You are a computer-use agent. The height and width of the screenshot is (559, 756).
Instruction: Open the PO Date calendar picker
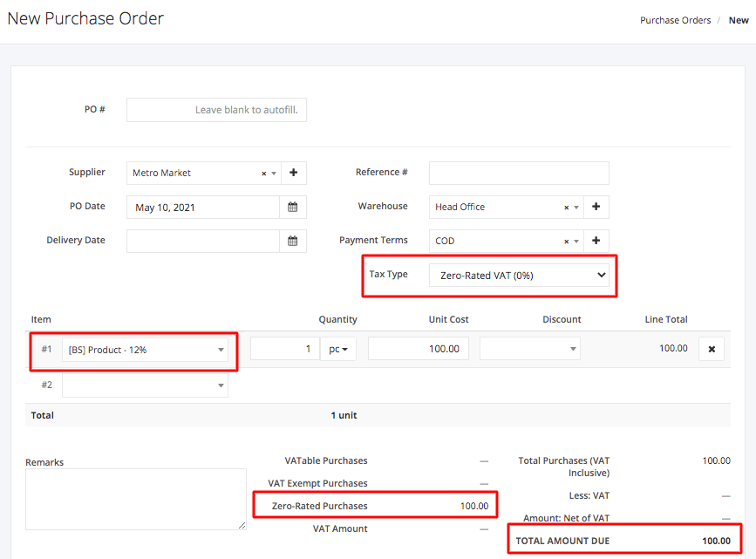pyautogui.click(x=292, y=207)
